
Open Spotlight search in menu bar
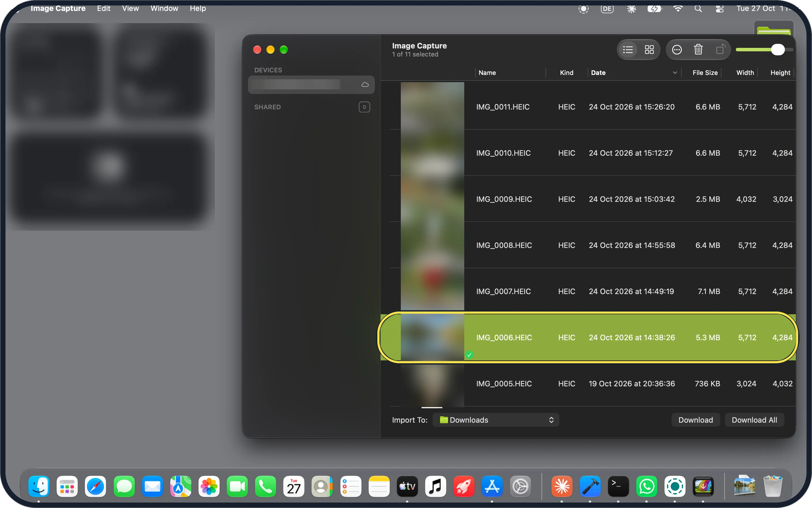coord(698,9)
